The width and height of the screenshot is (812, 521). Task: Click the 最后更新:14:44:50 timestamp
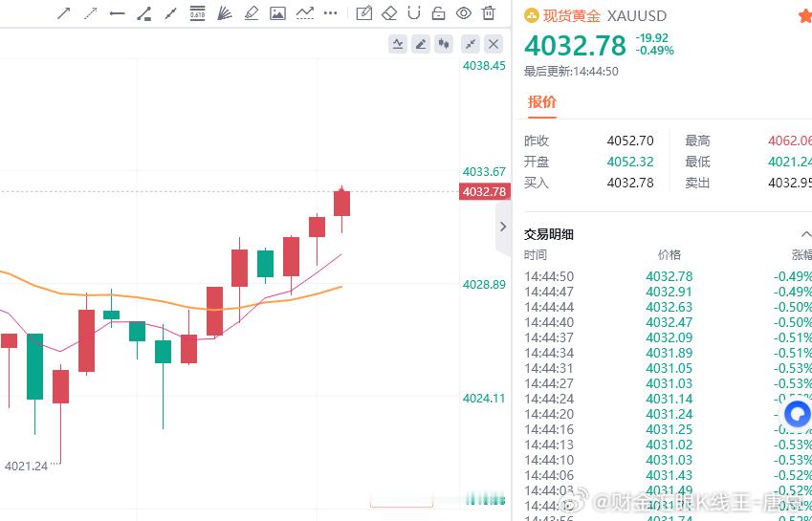click(571, 72)
